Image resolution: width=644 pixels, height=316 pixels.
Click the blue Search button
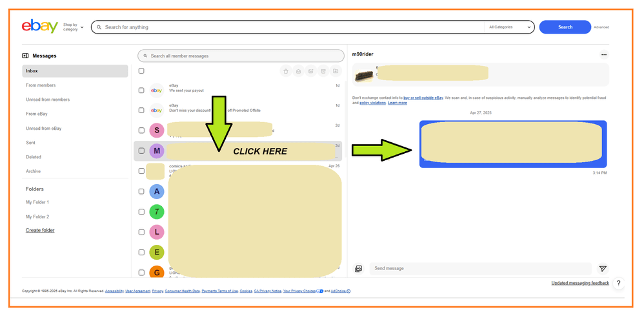pyautogui.click(x=565, y=27)
